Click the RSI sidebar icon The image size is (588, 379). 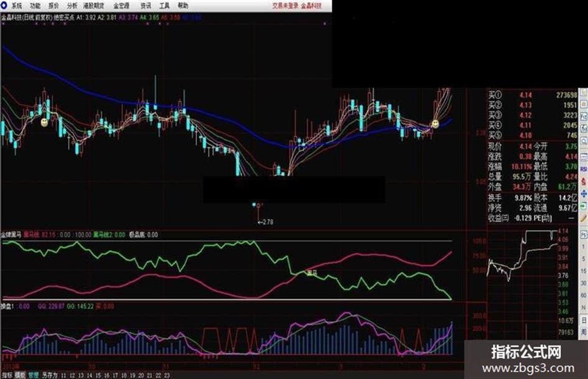[584, 169]
